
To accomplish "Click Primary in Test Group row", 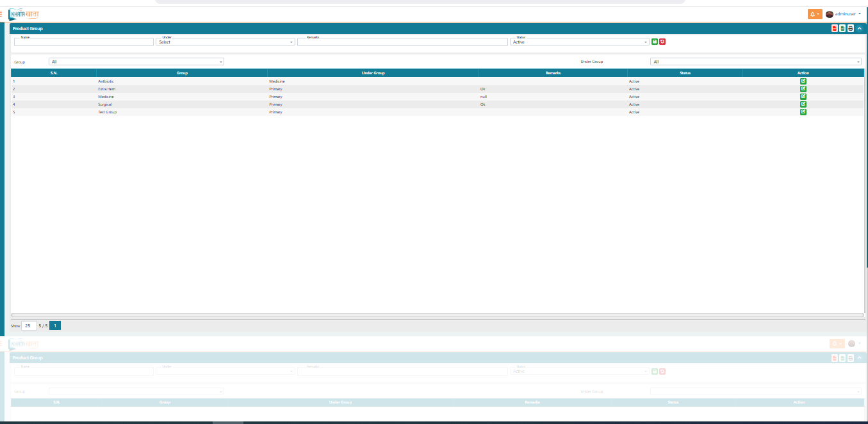I will [275, 112].
